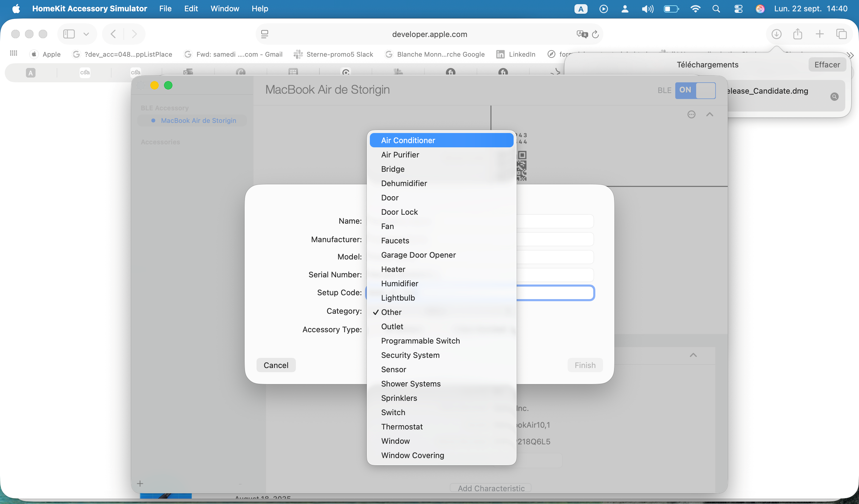
Task: Click the accessory QR code
Action: pyautogui.click(x=522, y=166)
